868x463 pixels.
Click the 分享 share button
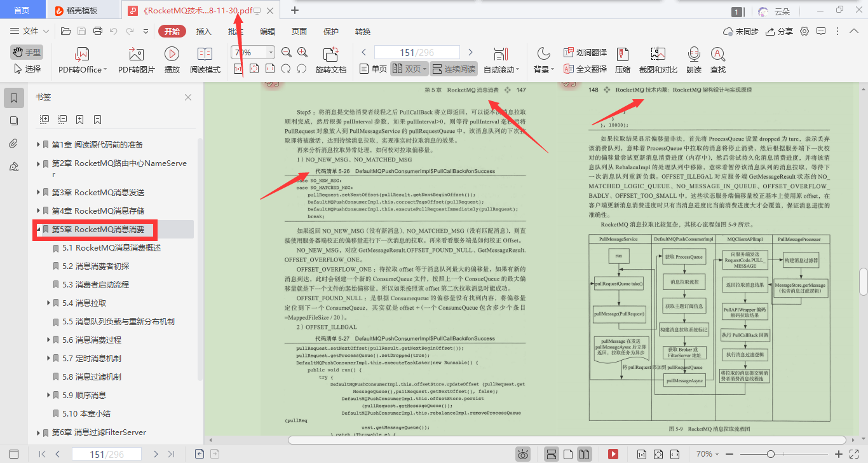[779, 31]
